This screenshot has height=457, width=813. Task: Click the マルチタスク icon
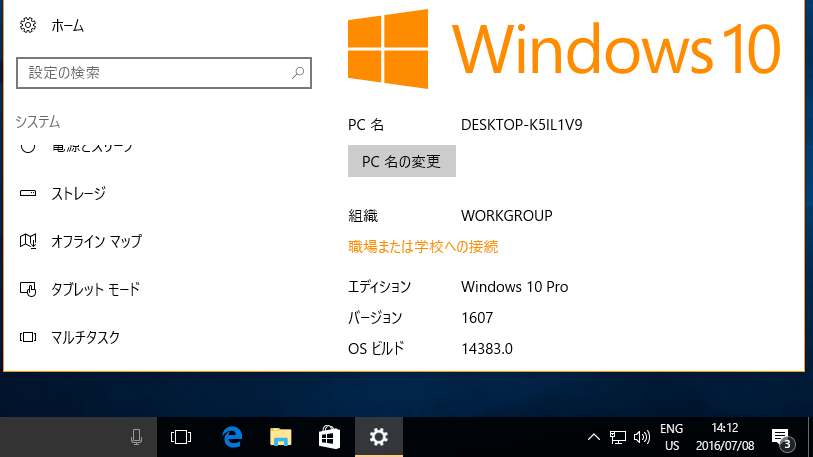tap(27, 337)
